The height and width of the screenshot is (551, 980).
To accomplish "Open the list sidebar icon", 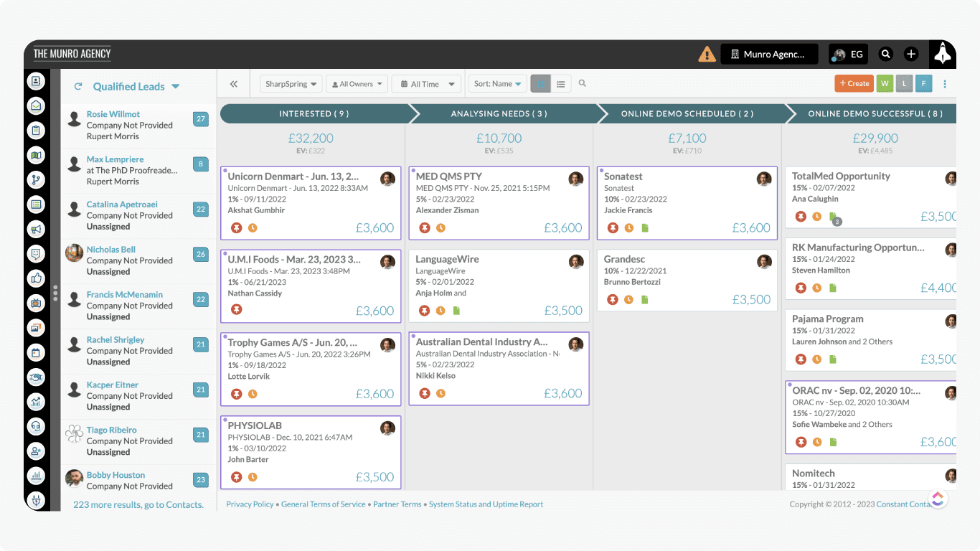I will 36,204.
